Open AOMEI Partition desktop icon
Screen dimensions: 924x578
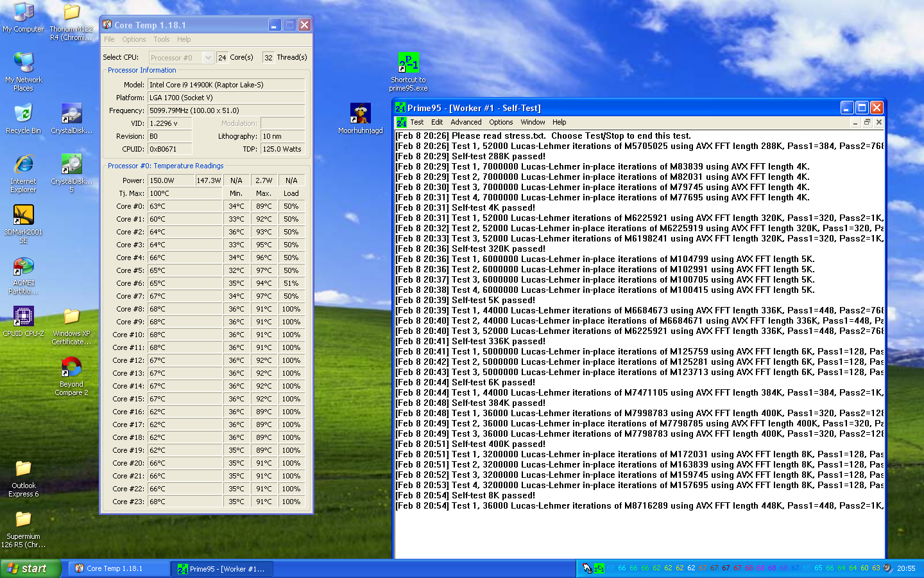coord(24,267)
